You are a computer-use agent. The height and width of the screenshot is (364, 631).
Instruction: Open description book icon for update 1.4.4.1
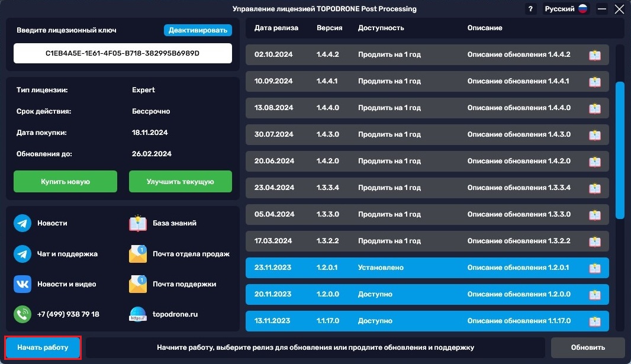pyautogui.click(x=595, y=81)
